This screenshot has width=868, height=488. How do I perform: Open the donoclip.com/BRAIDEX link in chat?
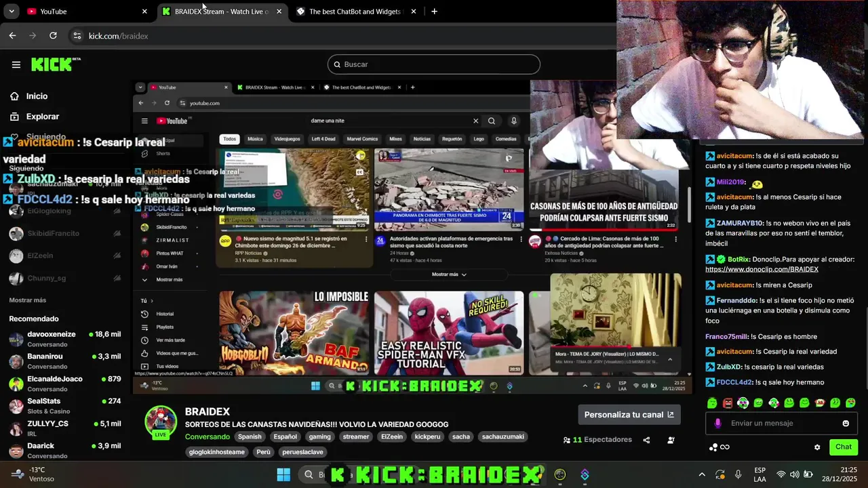762,269
